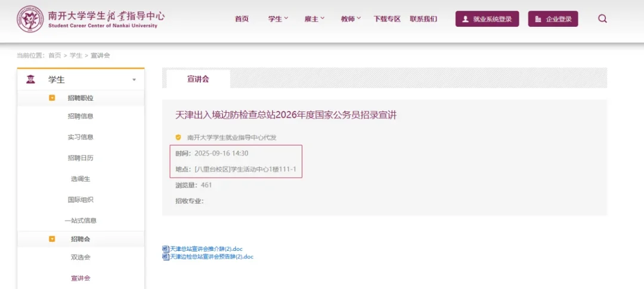Click the user icon in 就业系统登录 button
The image size is (644, 289).
pos(465,19)
